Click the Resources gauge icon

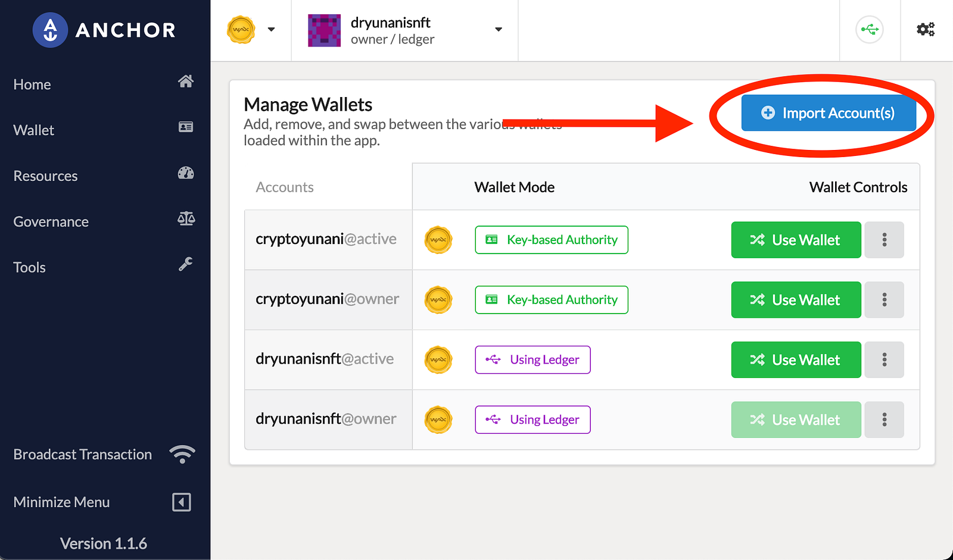point(185,173)
